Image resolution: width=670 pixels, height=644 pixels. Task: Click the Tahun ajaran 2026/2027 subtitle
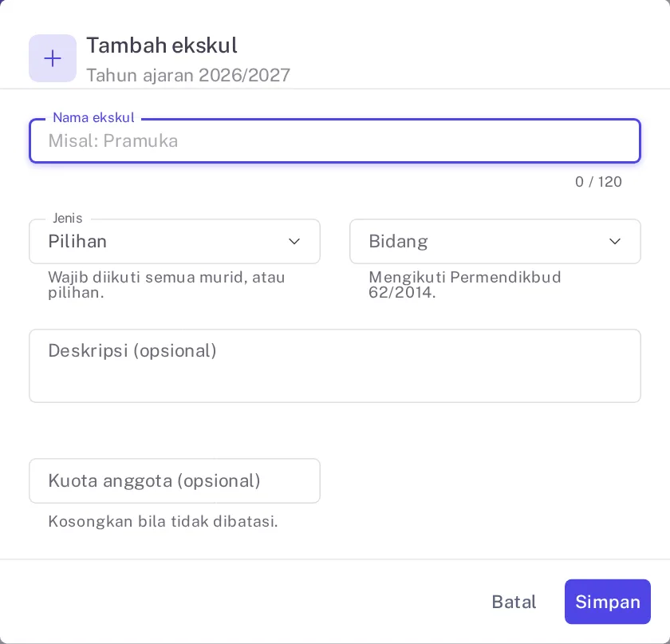point(188,75)
